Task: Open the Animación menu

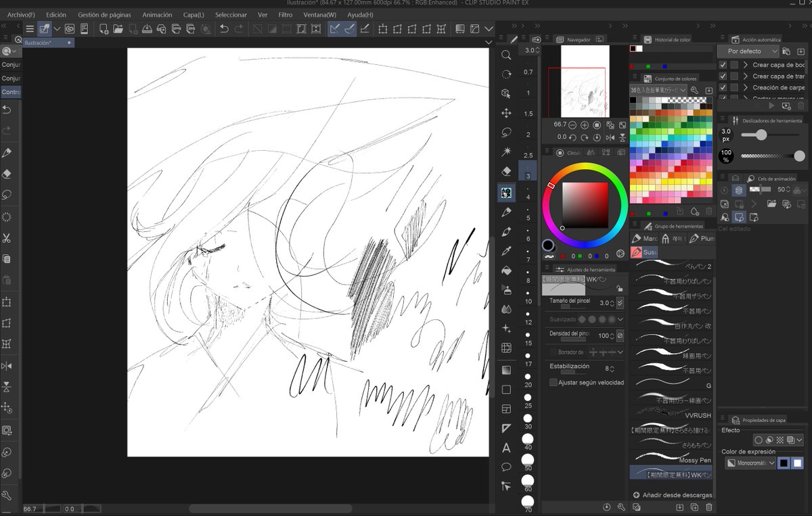Action: 157,14
